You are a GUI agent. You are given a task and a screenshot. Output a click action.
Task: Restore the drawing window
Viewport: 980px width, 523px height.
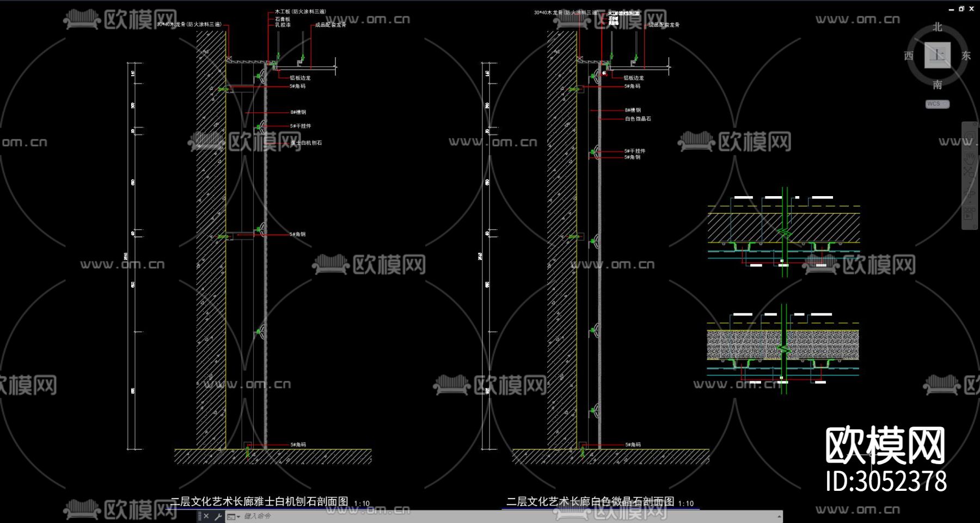pyautogui.click(x=961, y=9)
